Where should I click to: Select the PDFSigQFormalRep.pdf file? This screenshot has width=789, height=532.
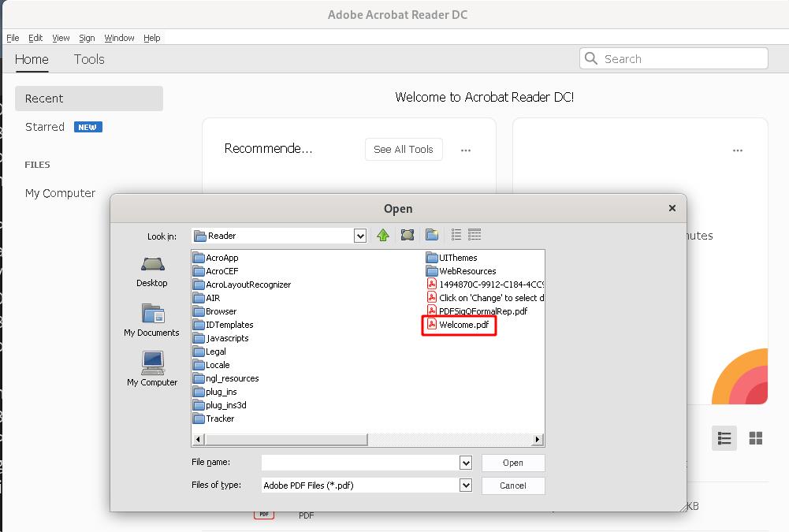click(477, 311)
